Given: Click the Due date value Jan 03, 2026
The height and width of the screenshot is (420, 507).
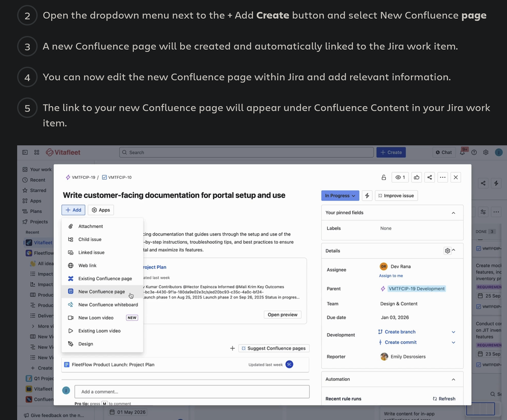Looking at the screenshot, I should tap(395, 317).
